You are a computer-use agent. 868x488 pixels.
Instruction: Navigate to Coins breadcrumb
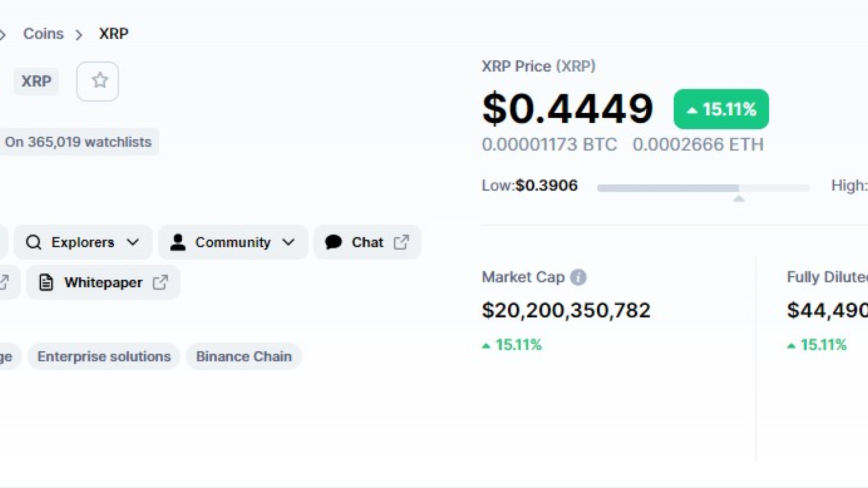43,34
